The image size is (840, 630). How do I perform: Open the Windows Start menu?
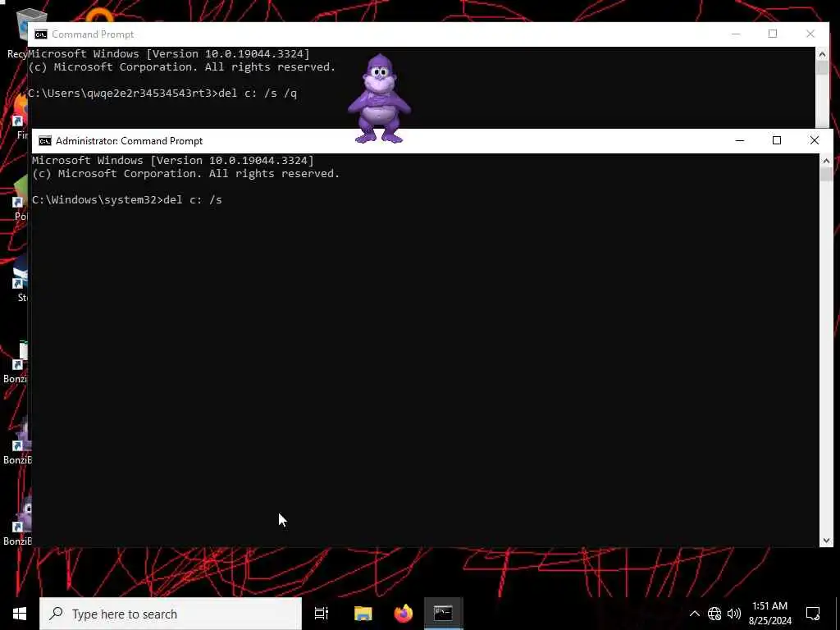click(20, 614)
